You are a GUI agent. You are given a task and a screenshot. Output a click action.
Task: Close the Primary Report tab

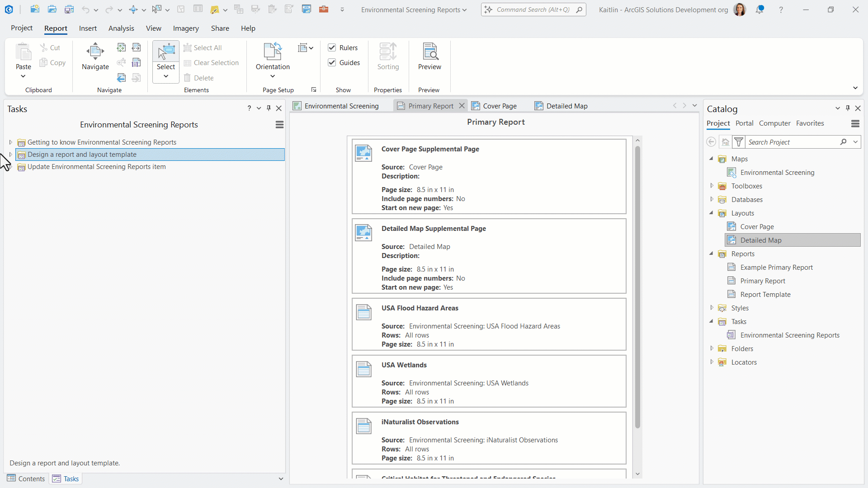(x=462, y=106)
